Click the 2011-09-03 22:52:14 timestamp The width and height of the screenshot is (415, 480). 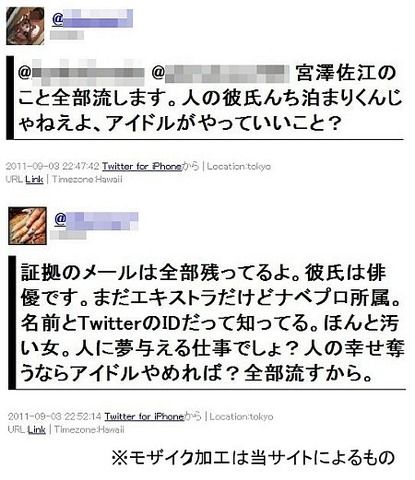(x=55, y=416)
